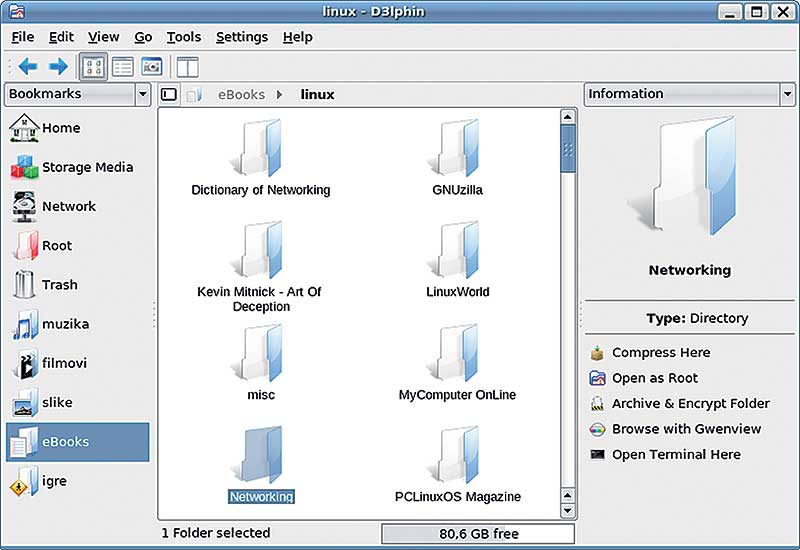
Task: Click Compress Here action
Action: (651, 353)
